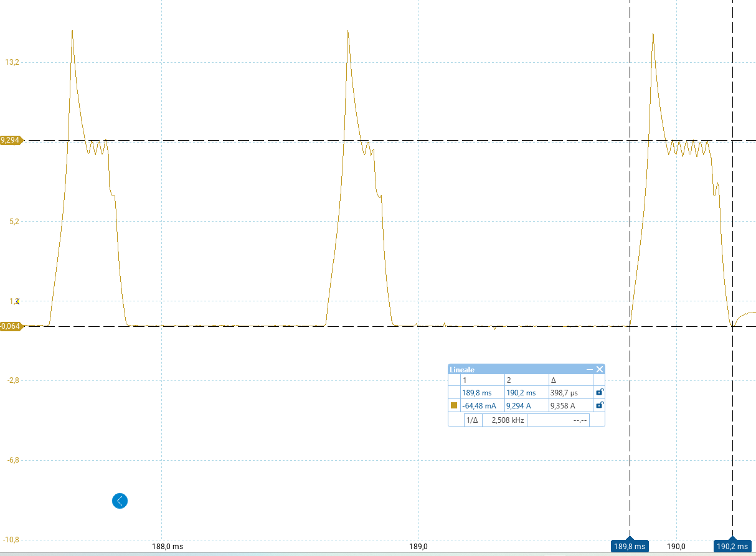Close the Lineale ruler panel
This screenshot has width=756, height=556.
coord(600,369)
